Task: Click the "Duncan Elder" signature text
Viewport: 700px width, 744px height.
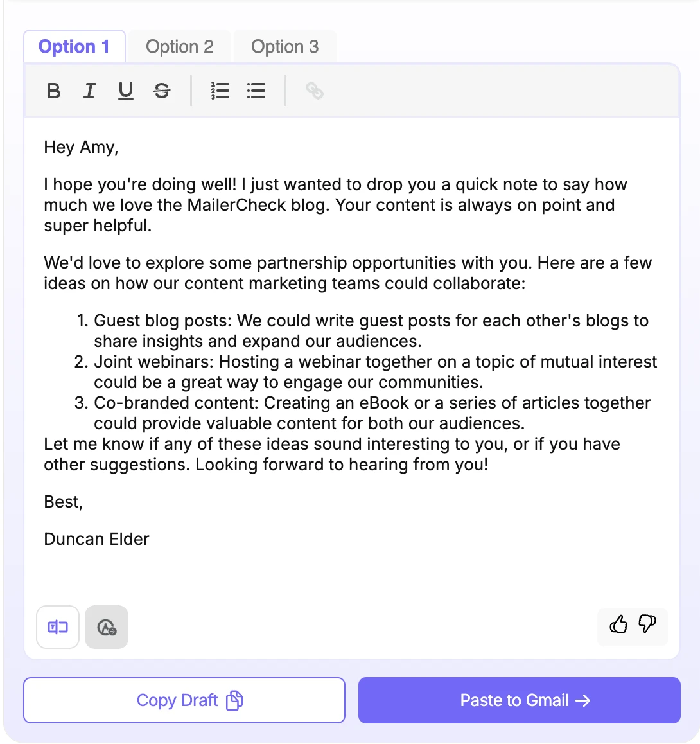Action: click(x=96, y=539)
